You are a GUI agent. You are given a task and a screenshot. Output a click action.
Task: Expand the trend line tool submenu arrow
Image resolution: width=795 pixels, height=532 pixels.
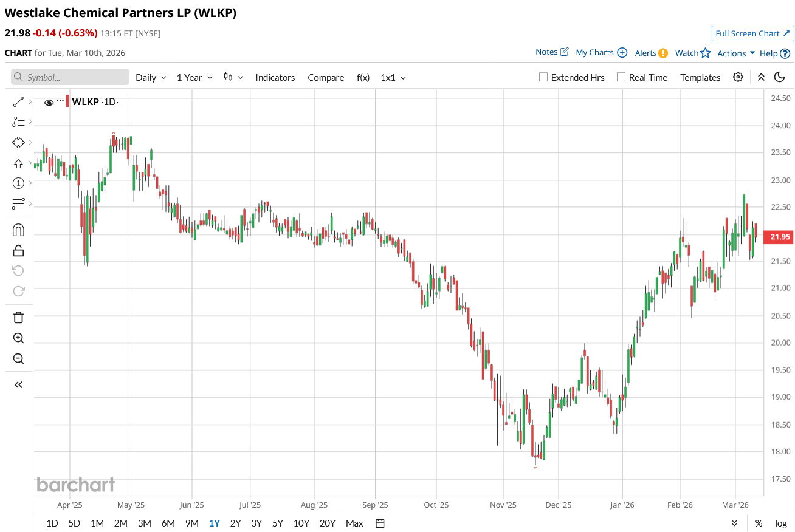(30, 102)
